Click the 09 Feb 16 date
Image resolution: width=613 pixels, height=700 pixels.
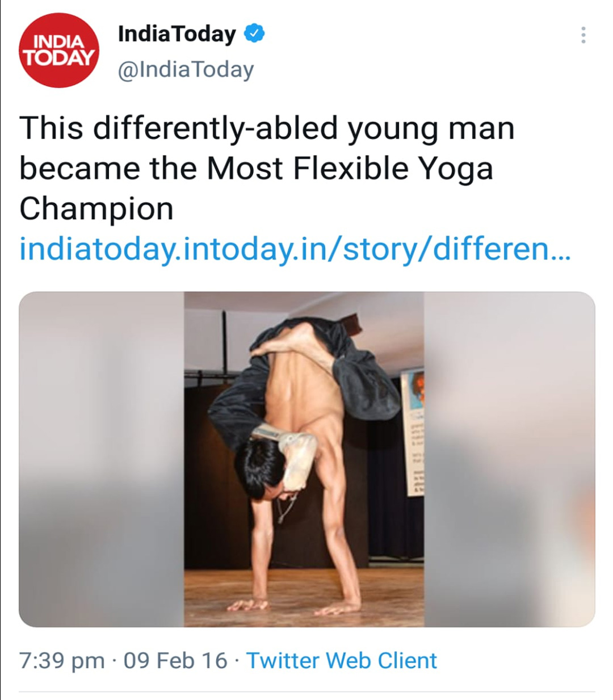pos(175,661)
